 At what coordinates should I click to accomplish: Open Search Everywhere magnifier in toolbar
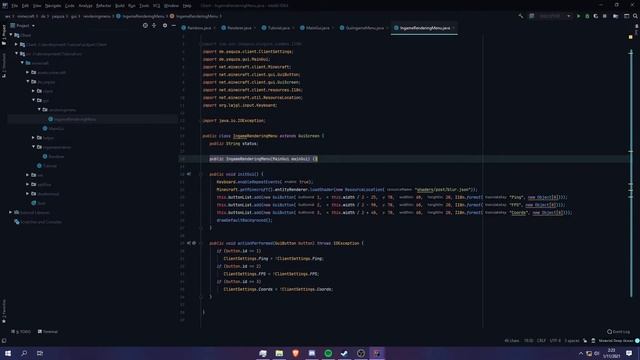[636, 16]
